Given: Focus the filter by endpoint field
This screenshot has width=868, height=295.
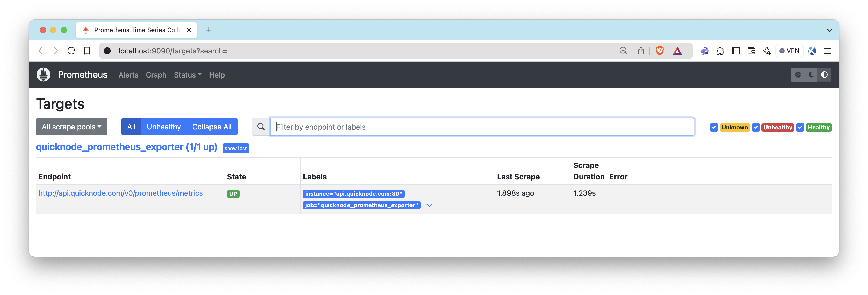Looking at the screenshot, I should 482,127.
